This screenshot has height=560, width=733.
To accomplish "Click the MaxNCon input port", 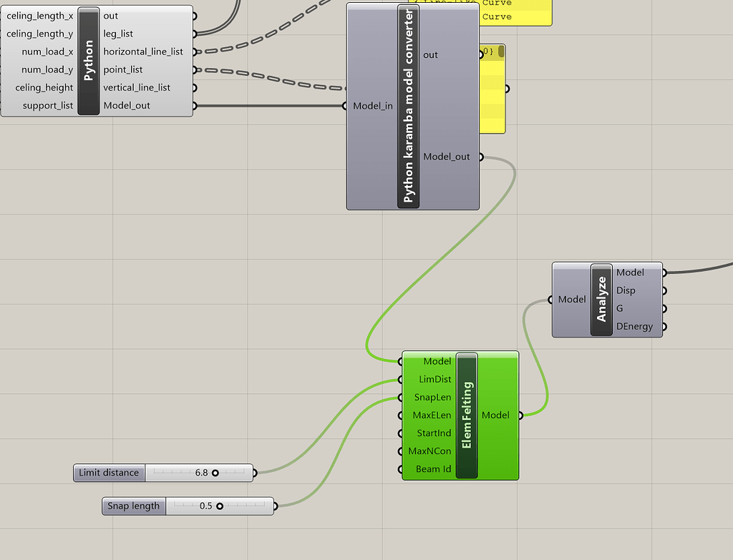I will [x=401, y=451].
